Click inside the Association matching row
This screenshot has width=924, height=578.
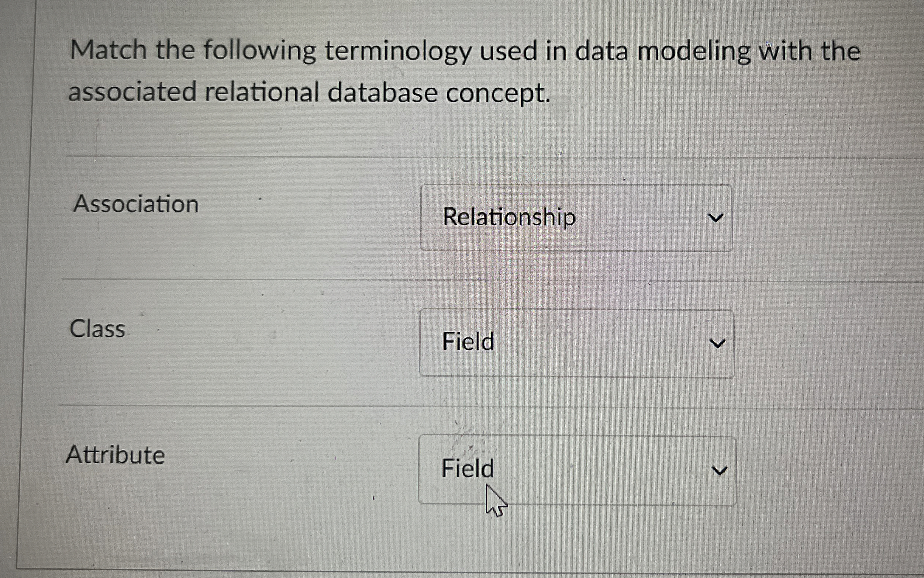268,219
